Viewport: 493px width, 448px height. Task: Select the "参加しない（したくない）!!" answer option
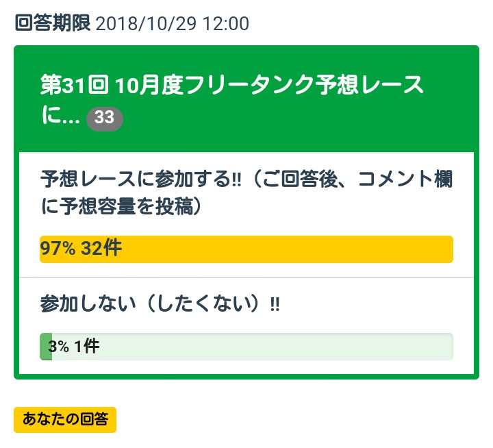pyautogui.click(x=160, y=305)
